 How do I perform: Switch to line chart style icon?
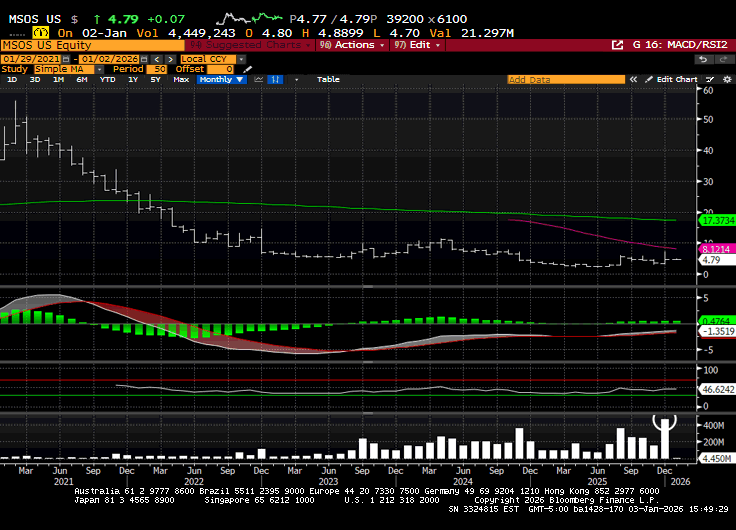point(259,79)
